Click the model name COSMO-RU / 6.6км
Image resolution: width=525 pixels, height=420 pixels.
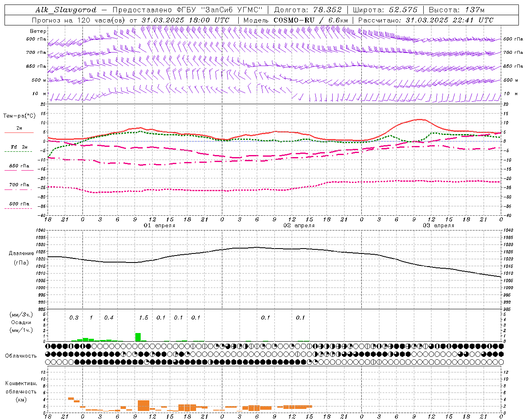pos(310,20)
